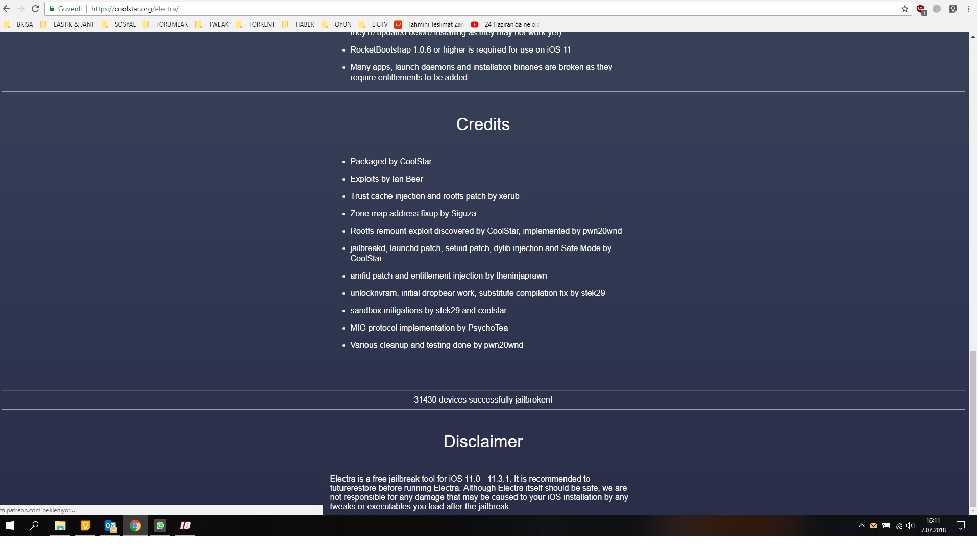
Task: Click the mail tray notification icon
Action: tap(873, 525)
